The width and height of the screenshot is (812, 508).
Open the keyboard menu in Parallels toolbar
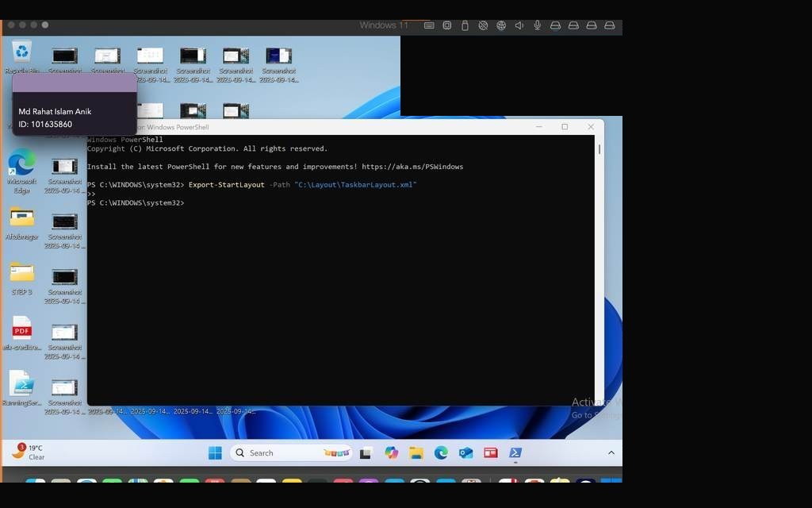(x=429, y=25)
